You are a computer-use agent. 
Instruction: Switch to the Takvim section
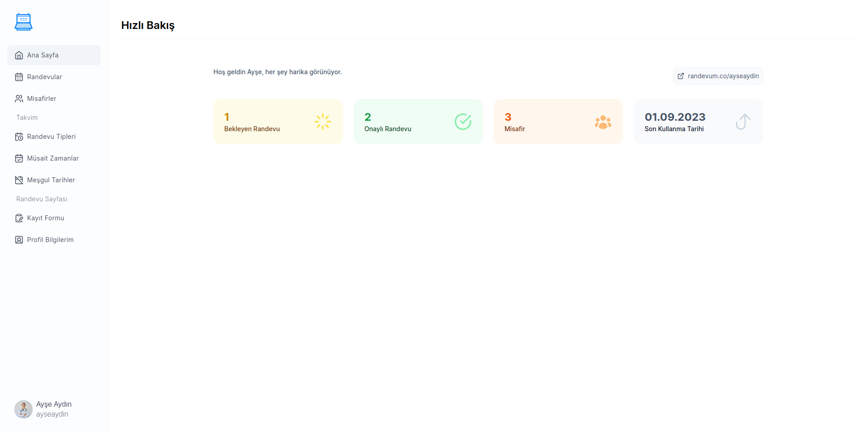[x=27, y=117]
